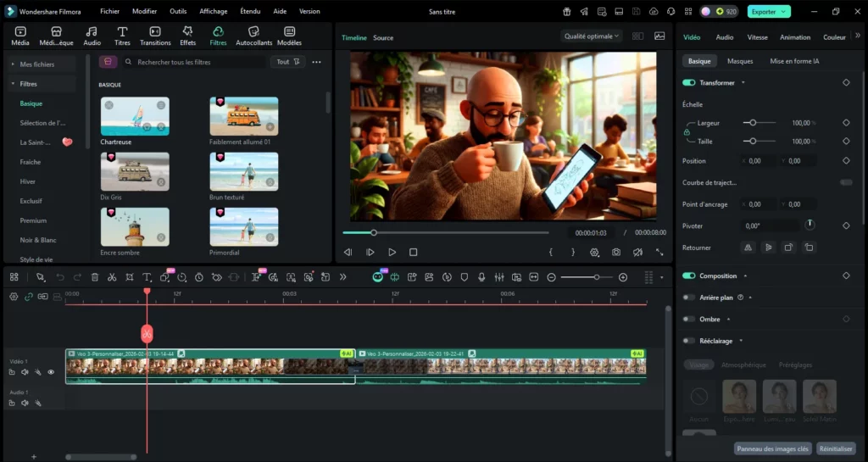Select the Chartreuse filter thumbnail

(135, 116)
